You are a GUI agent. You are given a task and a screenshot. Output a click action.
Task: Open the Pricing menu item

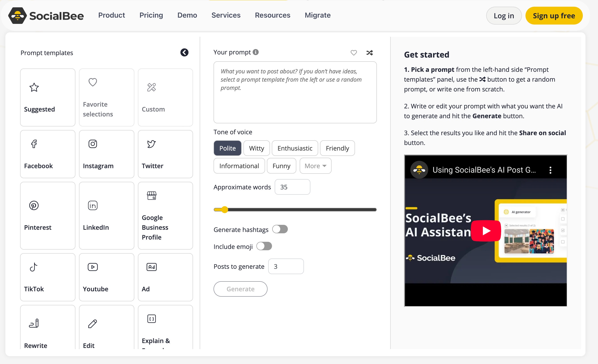pyautogui.click(x=151, y=15)
